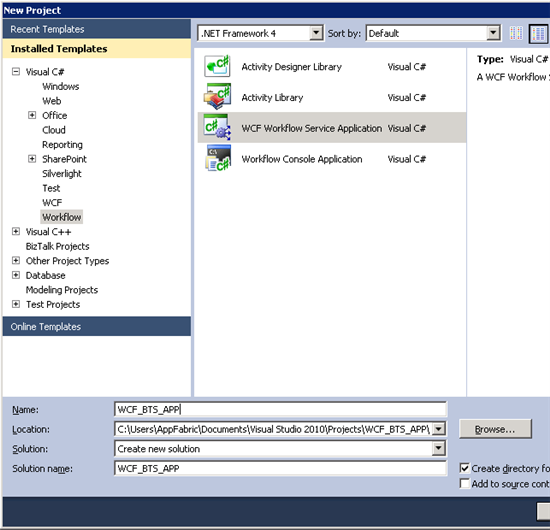Image resolution: width=550 pixels, height=530 pixels.
Task: Switch to small icons view
Action: click(x=516, y=34)
